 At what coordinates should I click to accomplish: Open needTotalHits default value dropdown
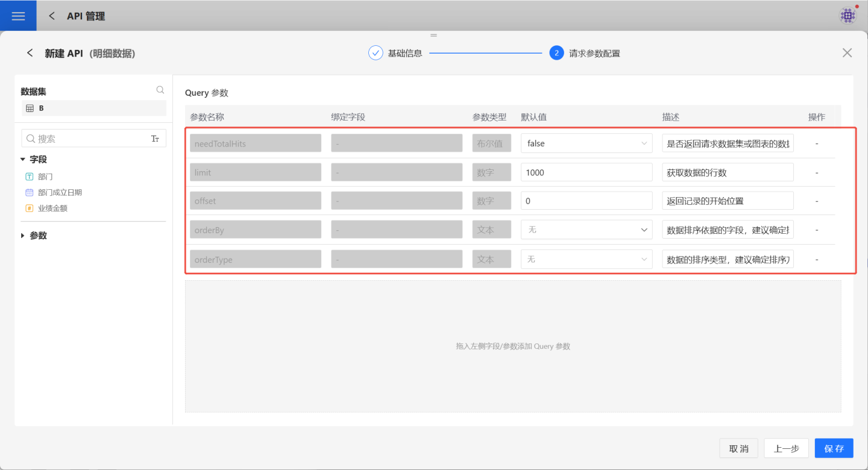click(586, 143)
